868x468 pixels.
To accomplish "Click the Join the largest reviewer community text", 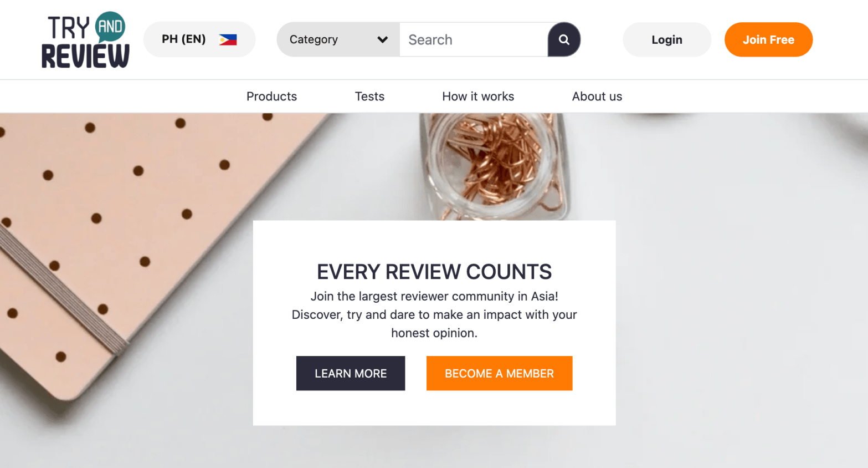I will tap(434, 296).
